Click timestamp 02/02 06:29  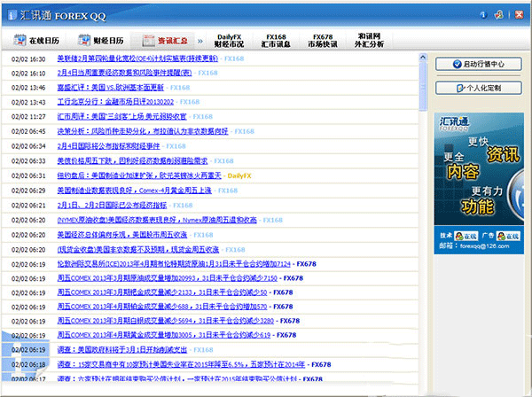click(x=28, y=191)
